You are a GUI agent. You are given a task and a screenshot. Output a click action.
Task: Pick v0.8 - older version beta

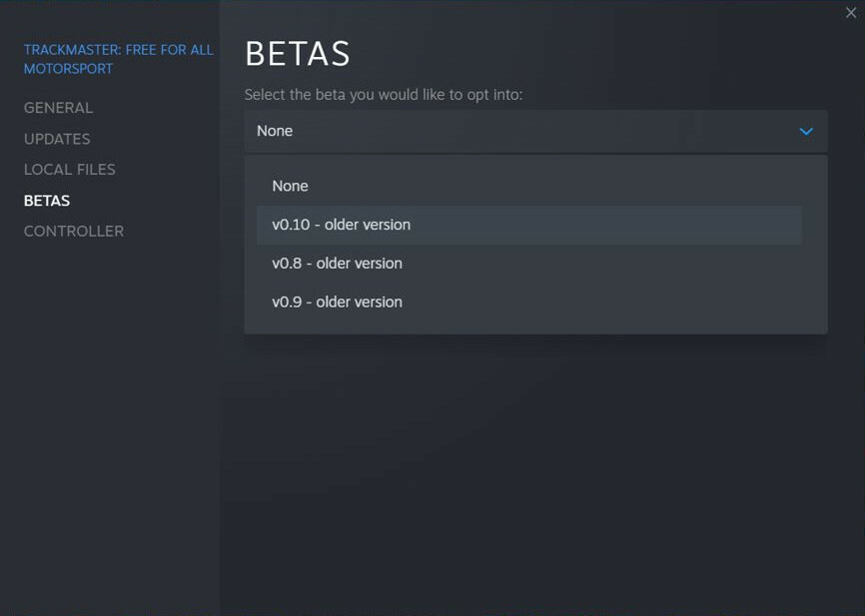tap(337, 264)
